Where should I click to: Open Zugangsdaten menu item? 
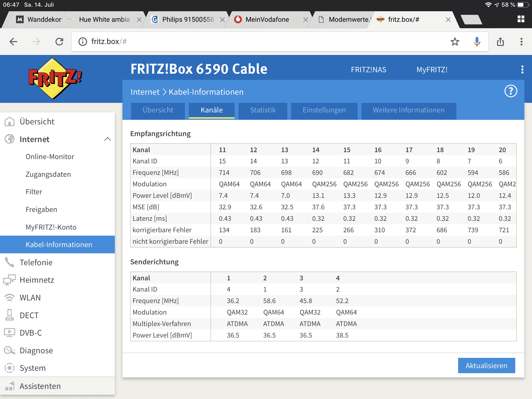48,174
